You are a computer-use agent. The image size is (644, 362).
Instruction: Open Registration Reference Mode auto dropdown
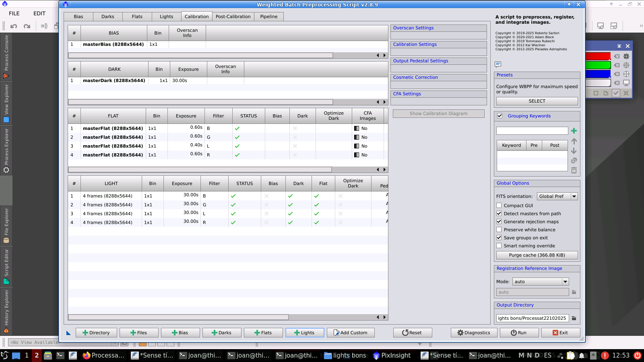(x=541, y=282)
